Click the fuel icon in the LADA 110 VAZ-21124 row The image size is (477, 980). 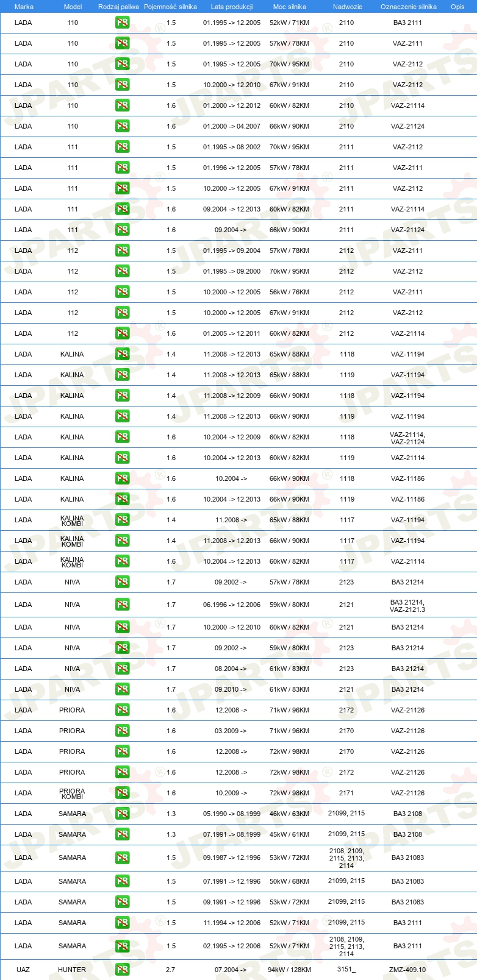pyautogui.click(x=122, y=126)
